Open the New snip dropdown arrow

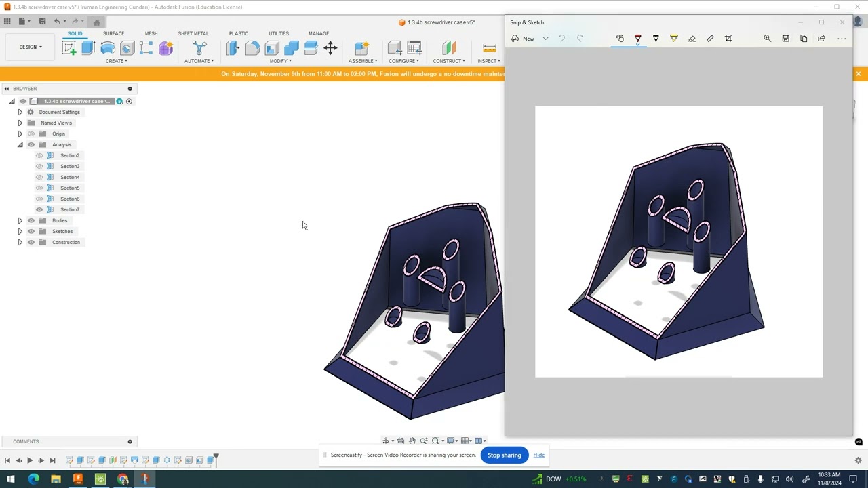(x=545, y=39)
